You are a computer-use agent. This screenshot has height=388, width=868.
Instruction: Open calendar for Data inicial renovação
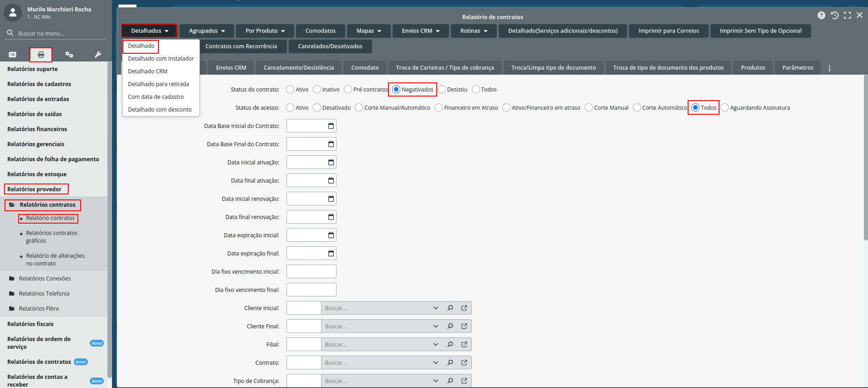tap(331, 199)
